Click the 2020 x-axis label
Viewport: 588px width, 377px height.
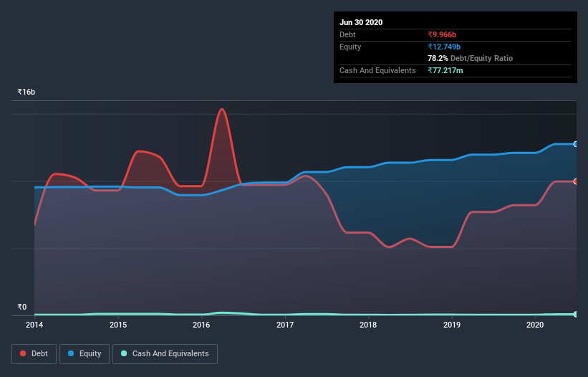[535, 325]
